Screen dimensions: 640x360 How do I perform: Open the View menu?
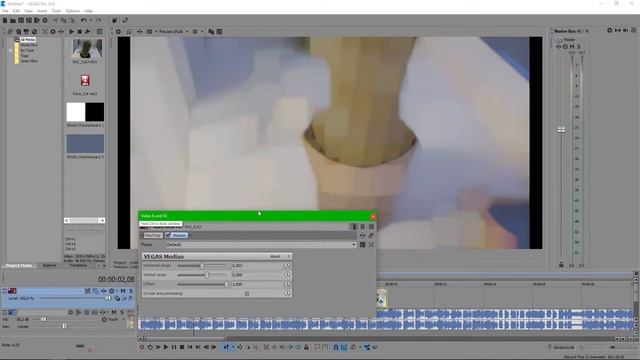point(29,11)
